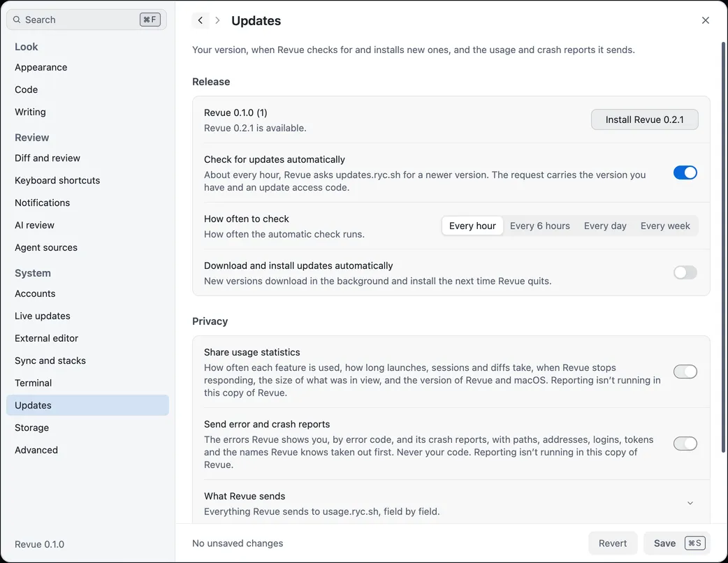
Task: Open Live updates settings
Action: click(87, 316)
